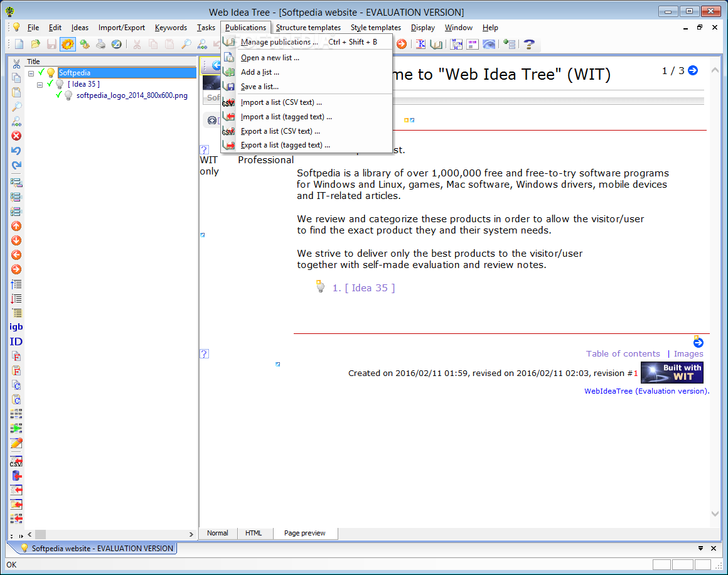Viewport: 728px width, 575px height.
Task: Open the Import/Export menu
Action: 122,28
